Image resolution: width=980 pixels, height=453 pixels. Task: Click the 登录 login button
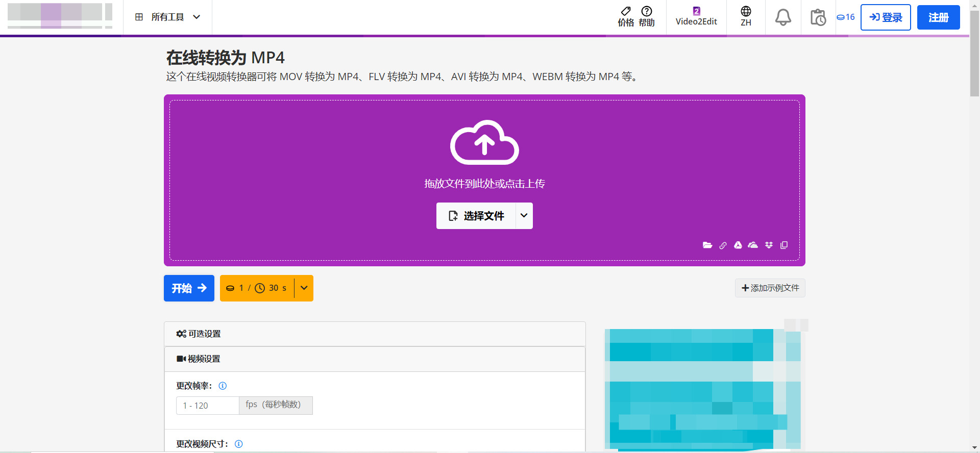886,17
